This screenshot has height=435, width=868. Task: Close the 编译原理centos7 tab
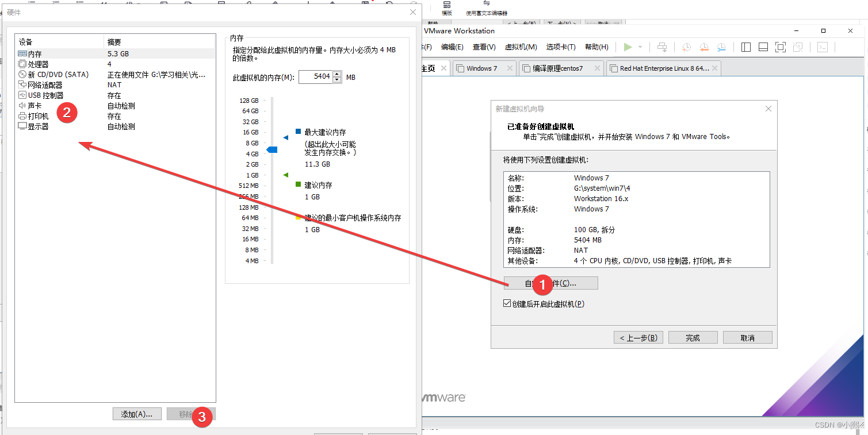tap(596, 68)
